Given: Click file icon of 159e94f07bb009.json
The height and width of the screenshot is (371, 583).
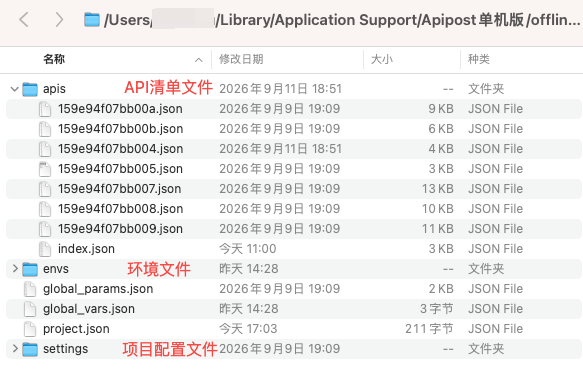Looking at the screenshot, I should point(45,229).
